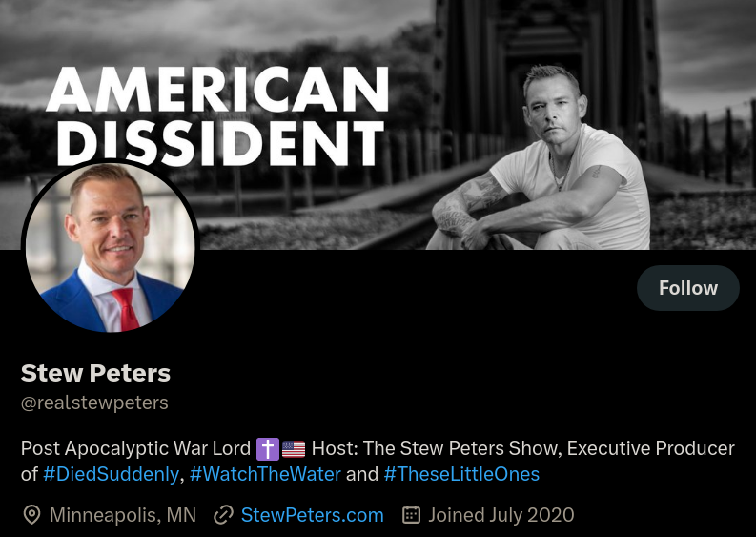The image size is (756, 537).
Task: Click the Follow button
Action: [688, 288]
